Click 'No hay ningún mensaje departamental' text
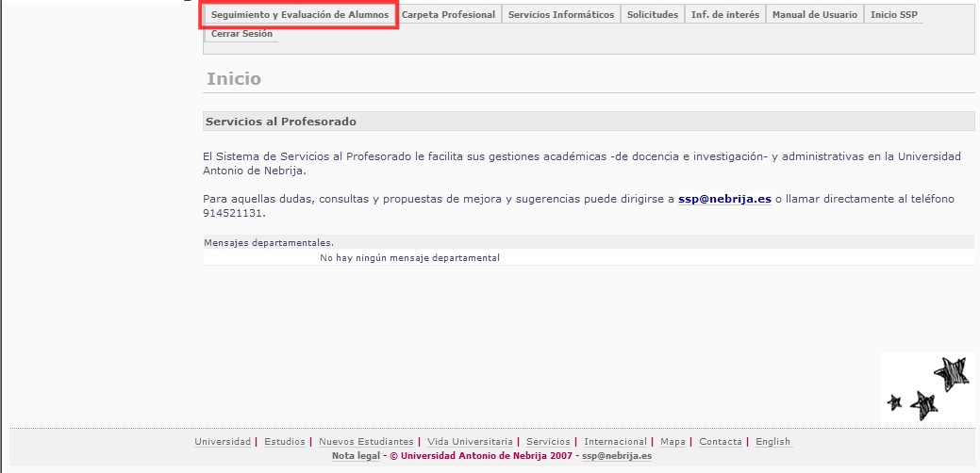 tap(410, 258)
